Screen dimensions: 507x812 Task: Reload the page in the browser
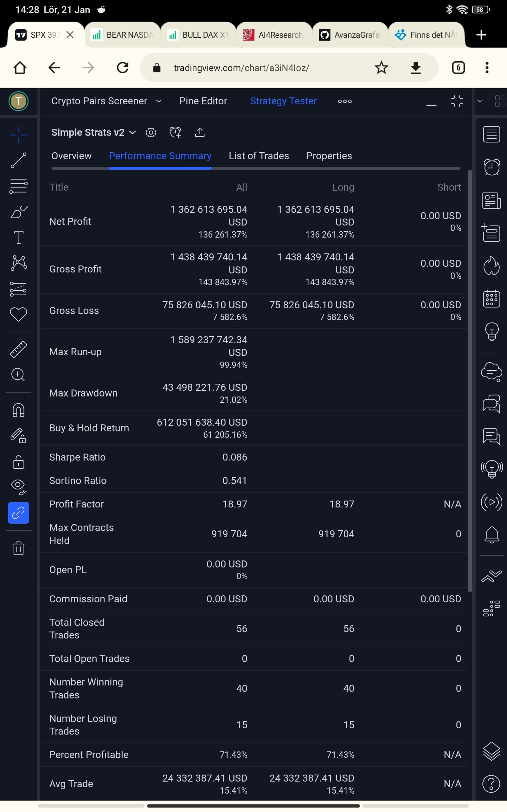coord(122,68)
